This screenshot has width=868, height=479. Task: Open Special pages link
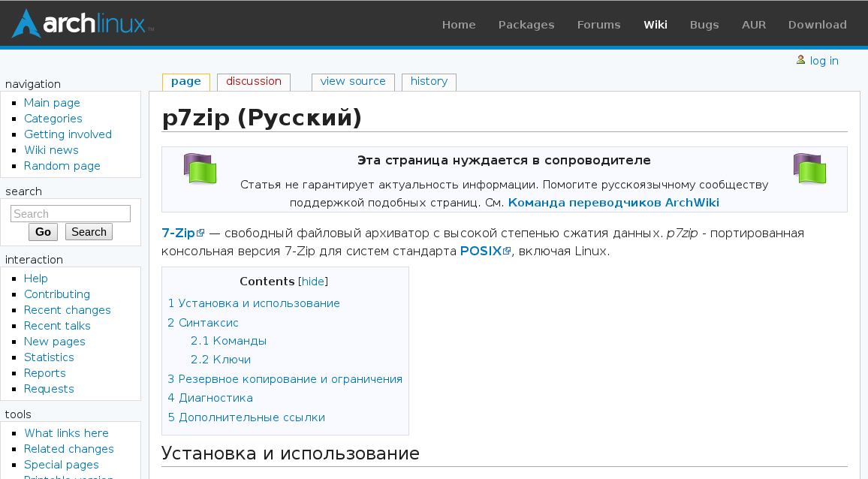tap(62, 465)
